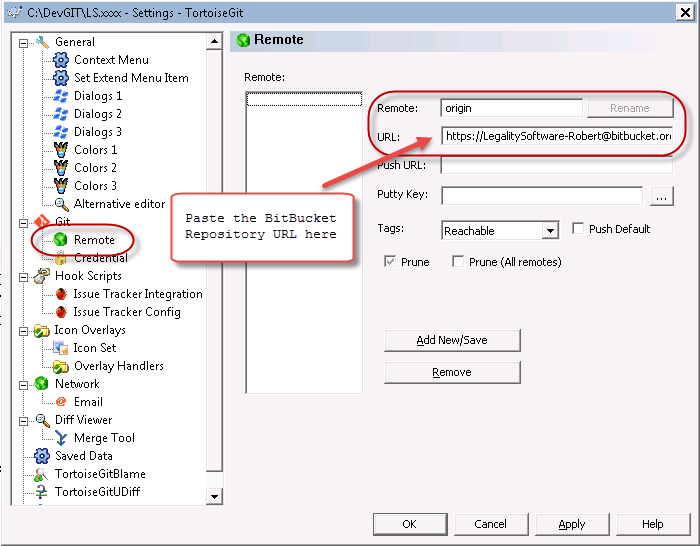Collapse the General tree node
The width and height of the screenshot is (700, 546).
click(23, 43)
